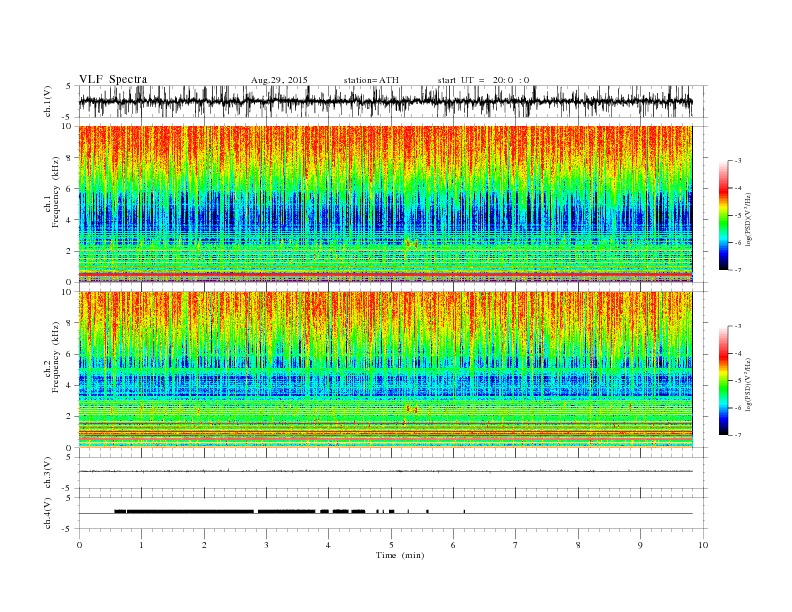Click the "-3" tick on ch.2 colorbar
The height and width of the screenshot is (612, 792).
click(738, 326)
